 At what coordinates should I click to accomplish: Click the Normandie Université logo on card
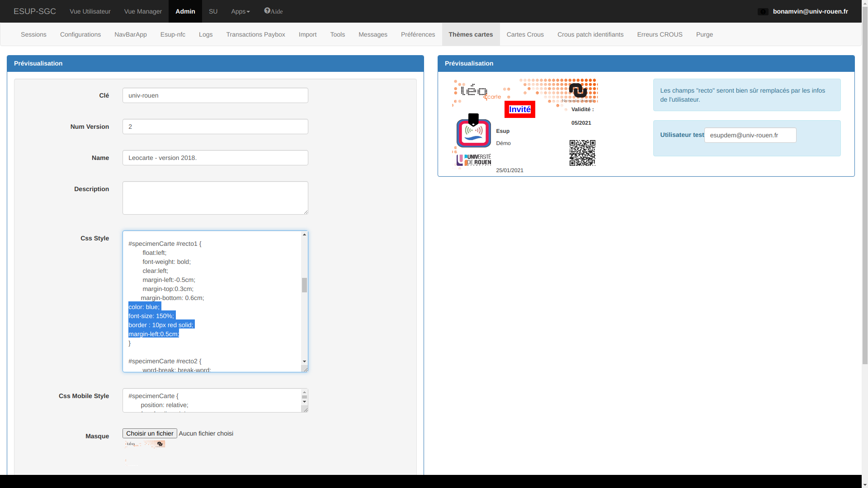tap(578, 92)
